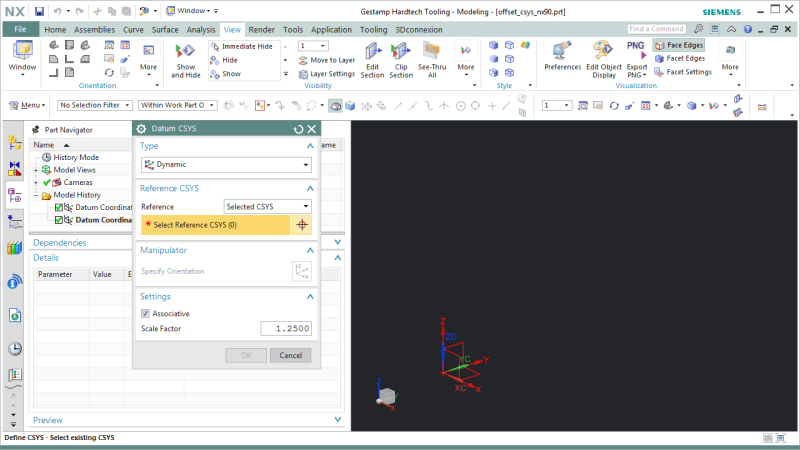Click the Help question mark icon
The image size is (800, 450).
click(747, 29)
